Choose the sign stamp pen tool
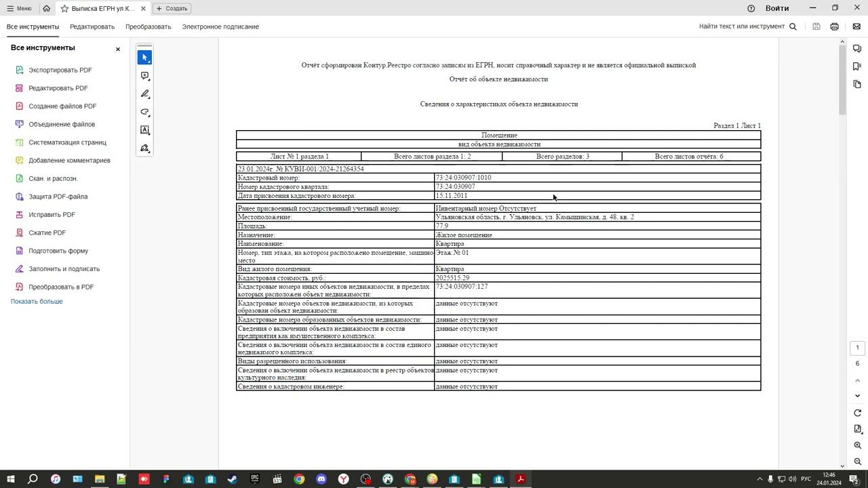The height and width of the screenshot is (488, 868). [x=144, y=148]
